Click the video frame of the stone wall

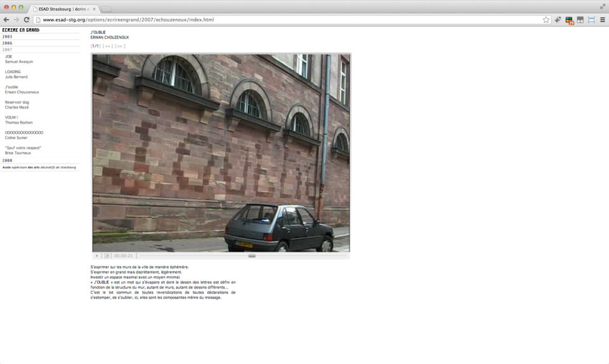221,153
